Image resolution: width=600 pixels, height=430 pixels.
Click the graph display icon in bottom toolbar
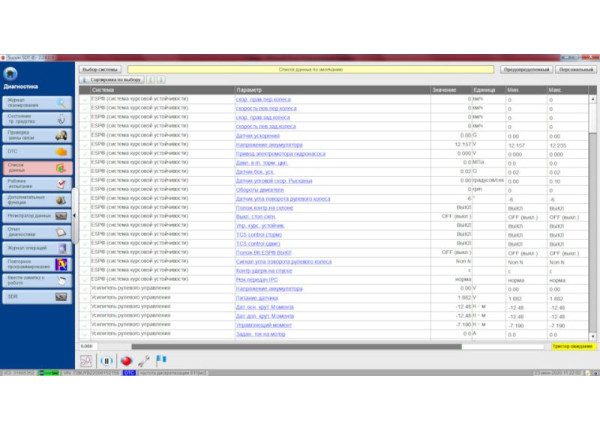pos(87,361)
